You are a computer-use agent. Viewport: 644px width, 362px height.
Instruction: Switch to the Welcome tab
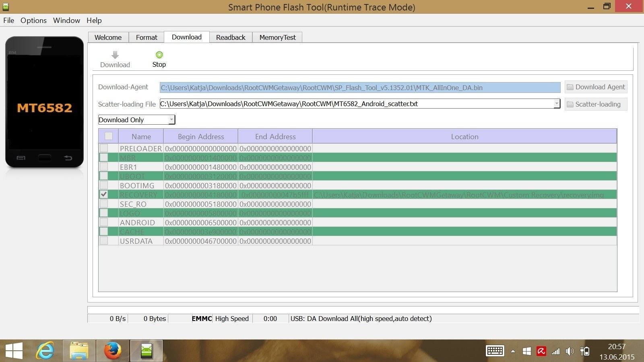coord(108,37)
